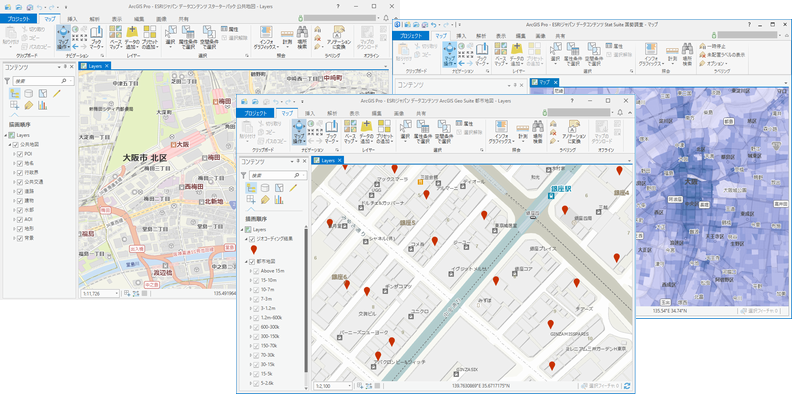Toggle the ジオコーディング結果 layer checkbox

tap(251, 238)
